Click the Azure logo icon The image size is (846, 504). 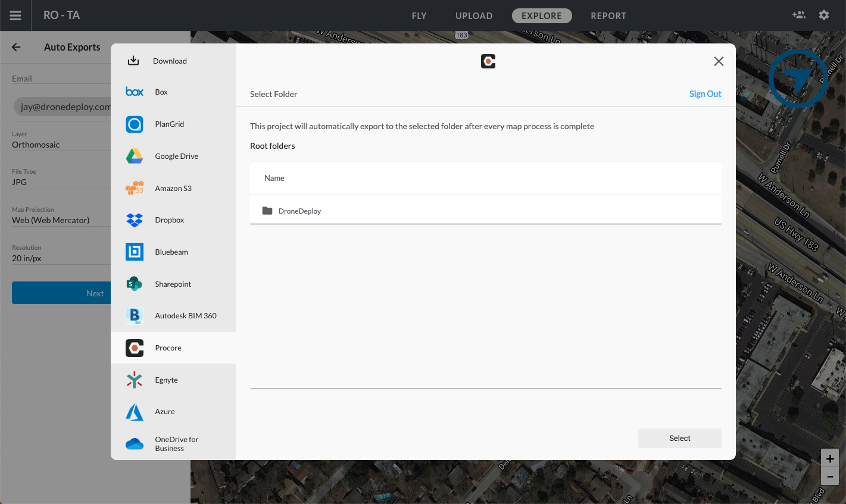coord(135,412)
